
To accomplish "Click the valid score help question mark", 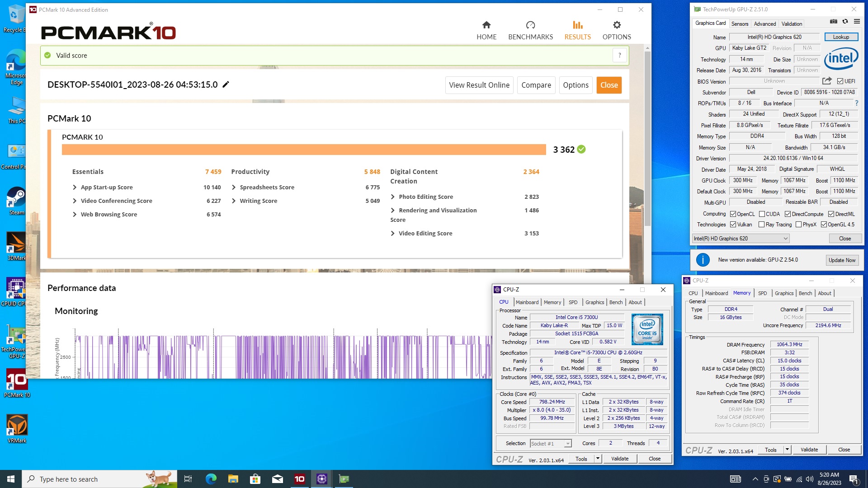I will point(619,55).
